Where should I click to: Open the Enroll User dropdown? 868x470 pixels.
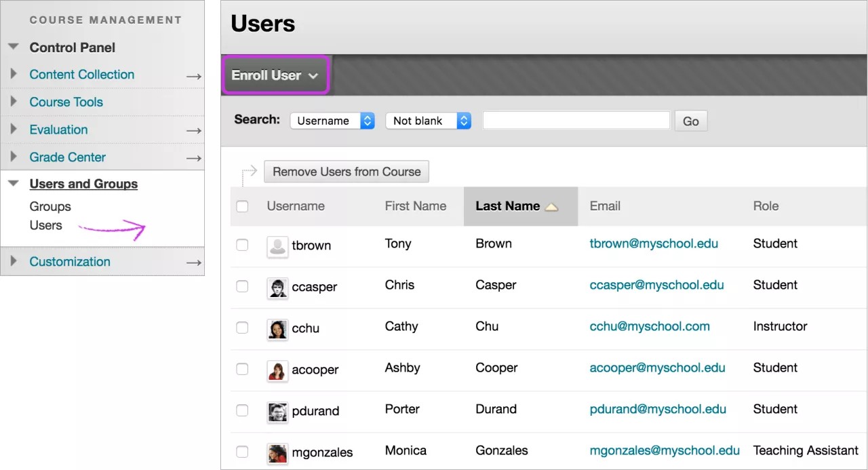point(275,75)
